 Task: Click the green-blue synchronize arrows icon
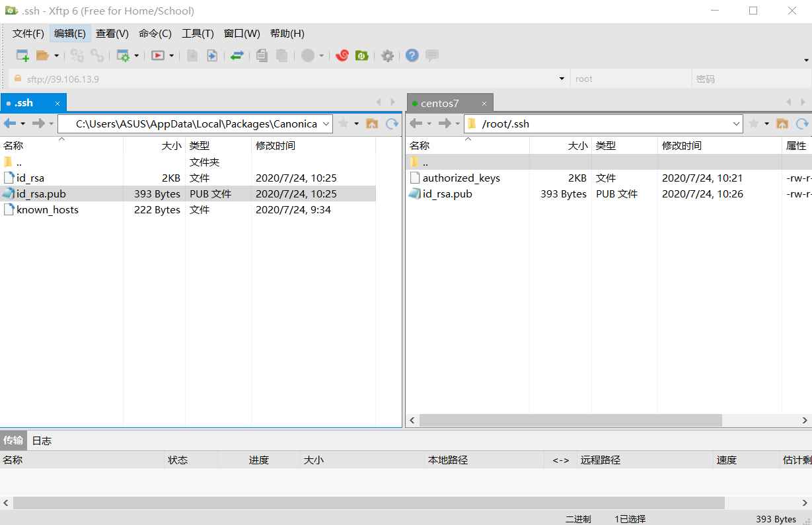[x=237, y=56]
